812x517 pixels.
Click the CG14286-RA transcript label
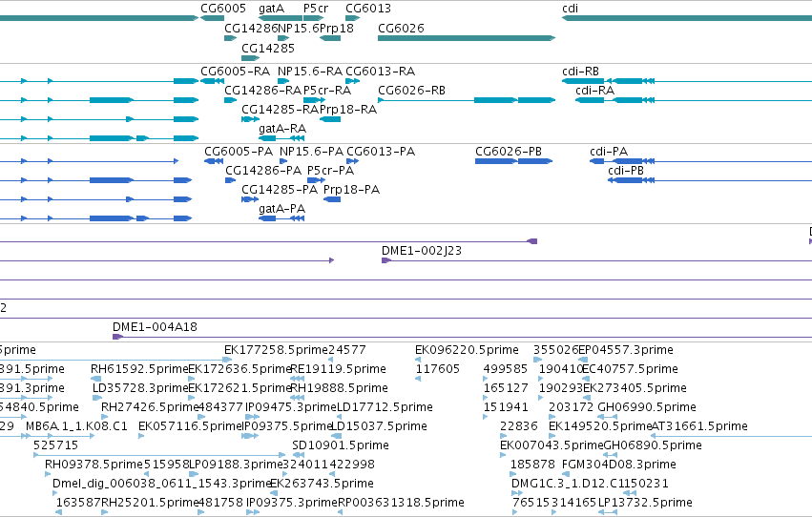pos(262,90)
